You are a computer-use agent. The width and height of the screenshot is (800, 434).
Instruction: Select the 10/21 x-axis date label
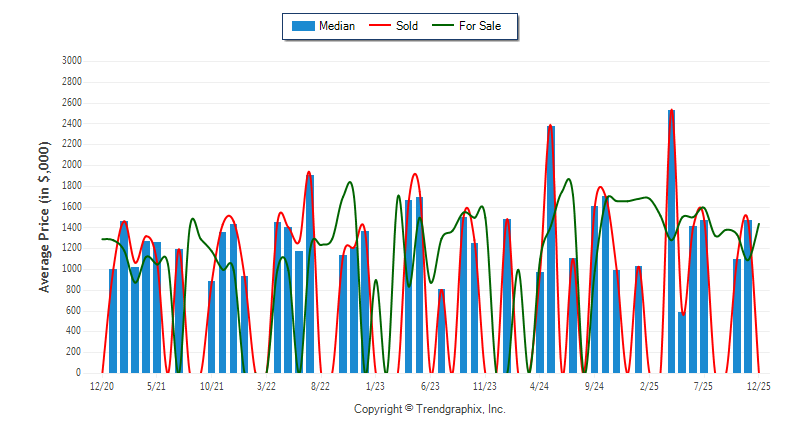(211, 386)
